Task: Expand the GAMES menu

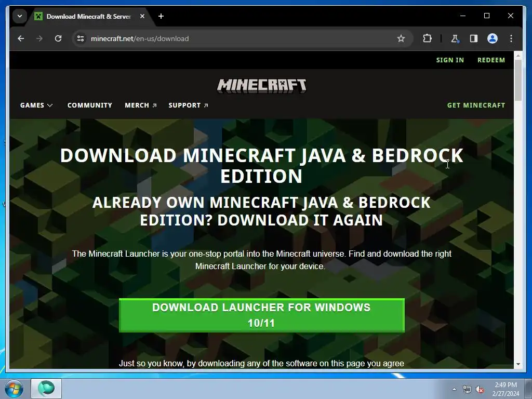Action: click(36, 105)
